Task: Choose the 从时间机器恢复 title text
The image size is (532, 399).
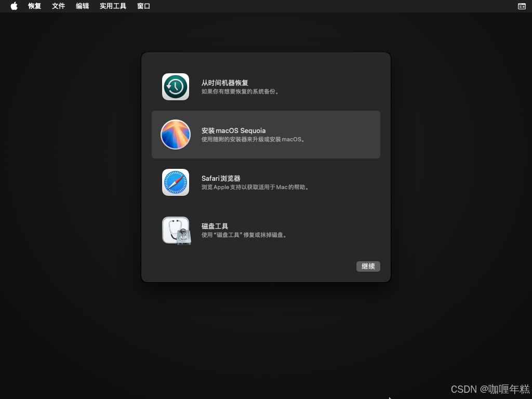Action: point(225,83)
